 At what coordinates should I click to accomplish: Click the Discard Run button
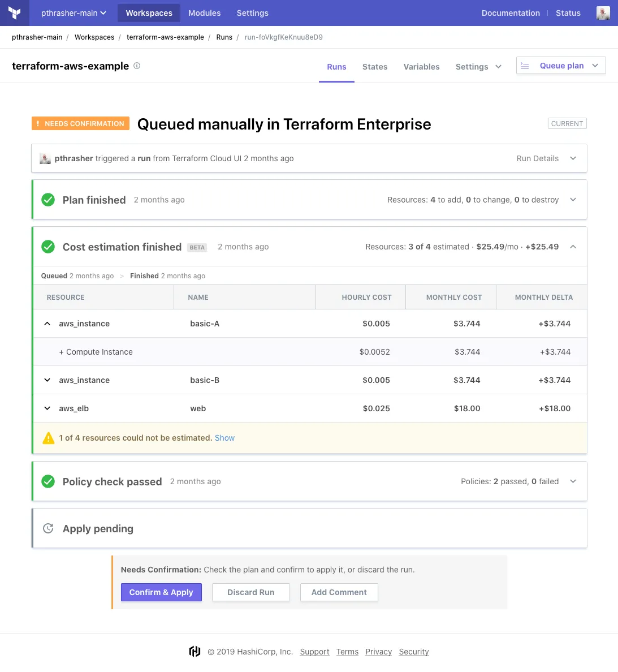(x=250, y=592)
